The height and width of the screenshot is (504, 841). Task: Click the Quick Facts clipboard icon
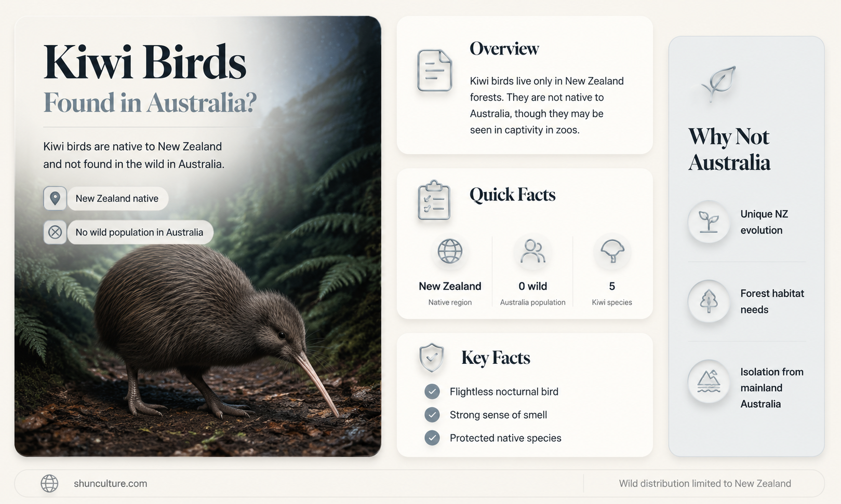(434, 200)
